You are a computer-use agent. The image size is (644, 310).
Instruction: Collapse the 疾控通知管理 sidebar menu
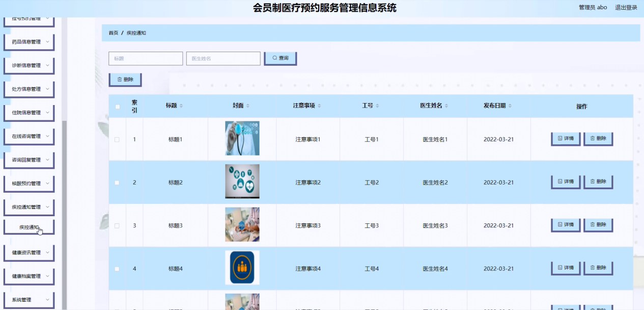(29, 208)
